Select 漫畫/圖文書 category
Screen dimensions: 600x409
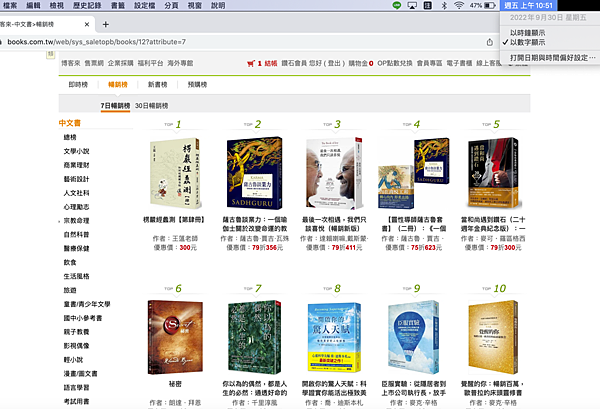coord(80,374)
